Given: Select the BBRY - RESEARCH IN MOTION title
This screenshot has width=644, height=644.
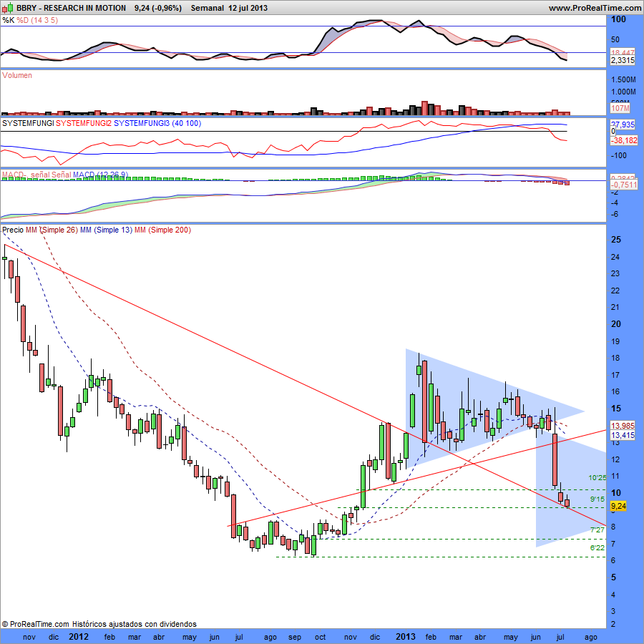Looking at the screenshot, I should pos(71,8).
